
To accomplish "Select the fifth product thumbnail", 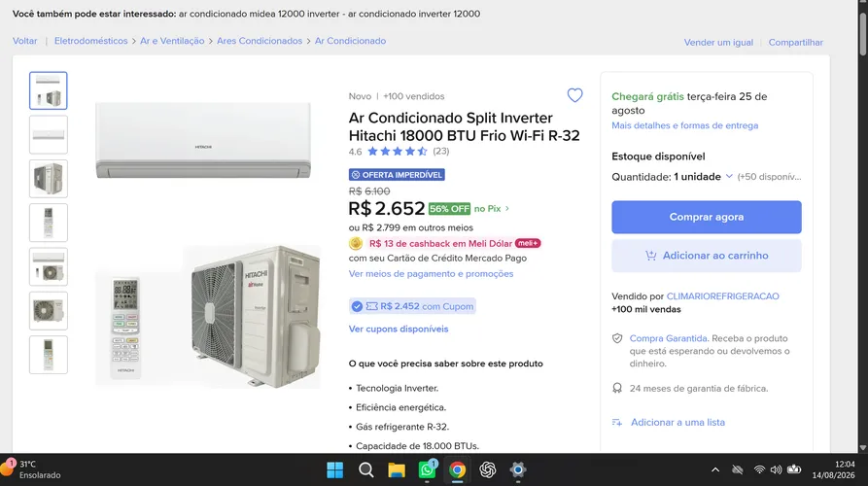I will pos(49,266).
